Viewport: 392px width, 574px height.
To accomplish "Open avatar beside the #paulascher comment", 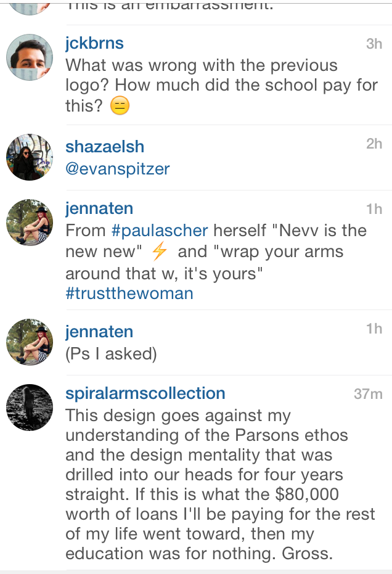I will tap(30, 223).
